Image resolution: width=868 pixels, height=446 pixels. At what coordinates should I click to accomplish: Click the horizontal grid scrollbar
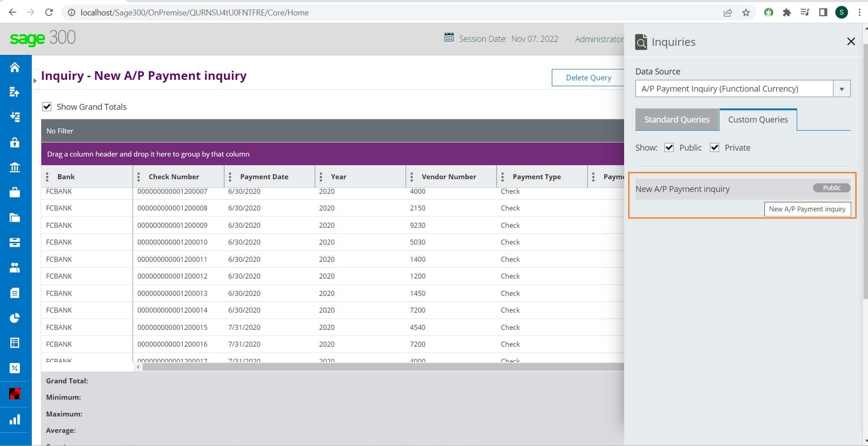pyautogui.click(x=383, y=367)
